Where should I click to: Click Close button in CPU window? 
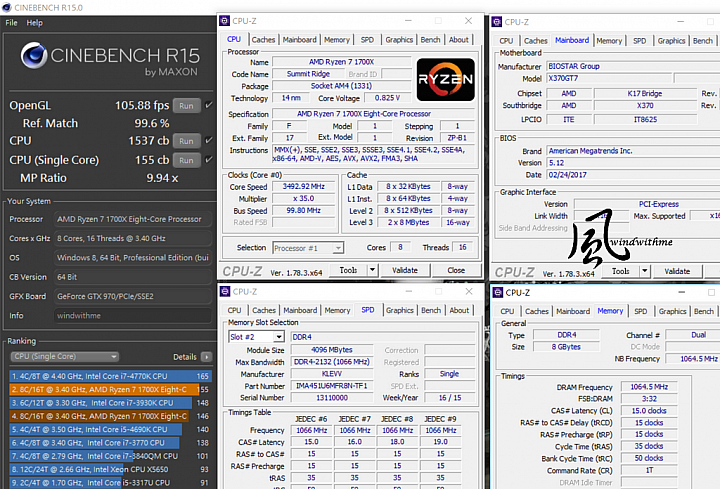pos(456,270)
